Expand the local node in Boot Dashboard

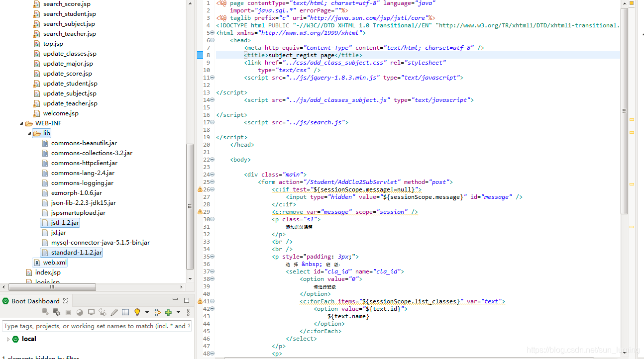[9, 339]
